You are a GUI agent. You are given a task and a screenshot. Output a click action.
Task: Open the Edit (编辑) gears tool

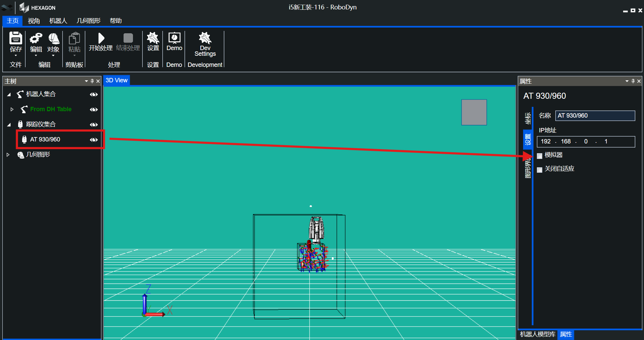36,39
